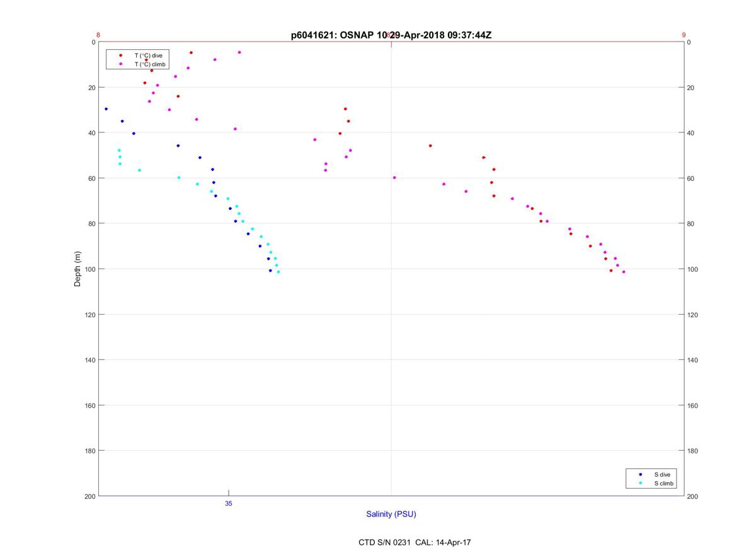Viewport: 756px width, 558px height.
Task: Click left depth axis tick label 200
Action: 89,496
